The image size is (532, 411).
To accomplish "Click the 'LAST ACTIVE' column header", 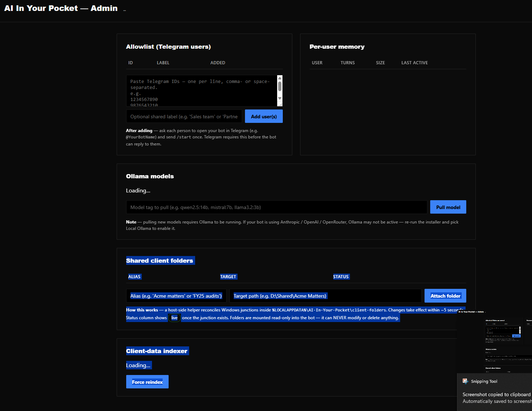I will [415, 63].
